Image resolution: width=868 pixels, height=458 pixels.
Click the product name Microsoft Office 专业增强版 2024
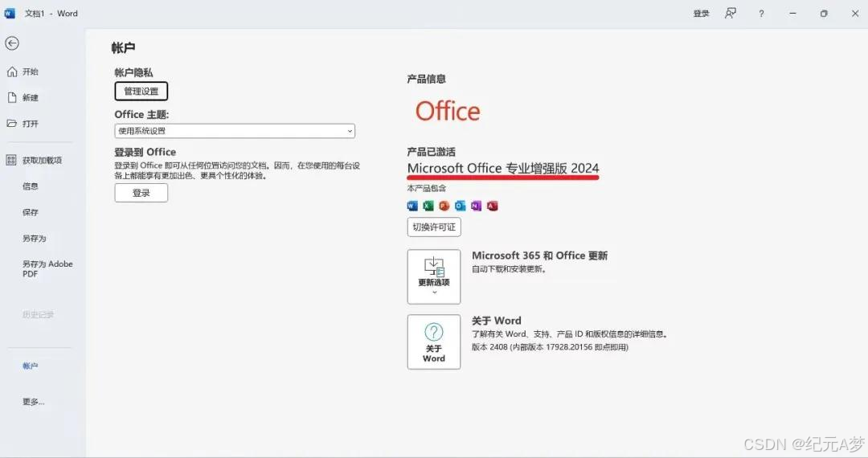point(503,168)
